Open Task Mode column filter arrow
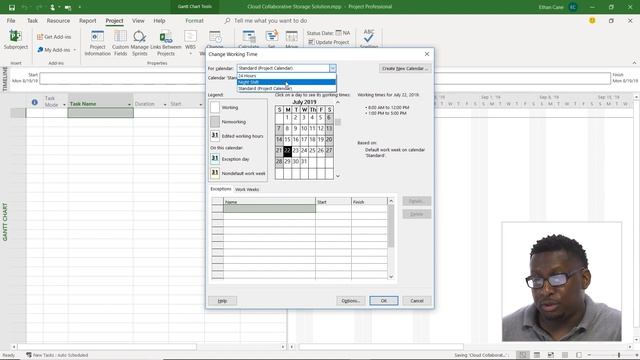Image resolution: width=640 pixels, height=360 pixels. coord(64,104)
